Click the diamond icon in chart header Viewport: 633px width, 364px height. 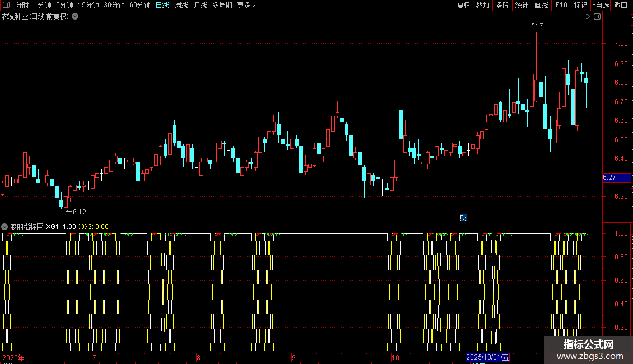587,17
